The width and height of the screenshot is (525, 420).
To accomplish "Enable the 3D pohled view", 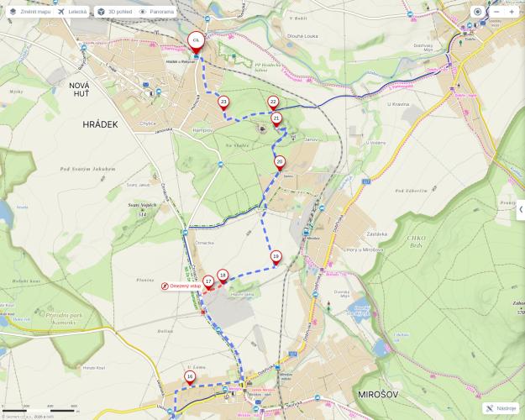I will (x=113, y=13).
